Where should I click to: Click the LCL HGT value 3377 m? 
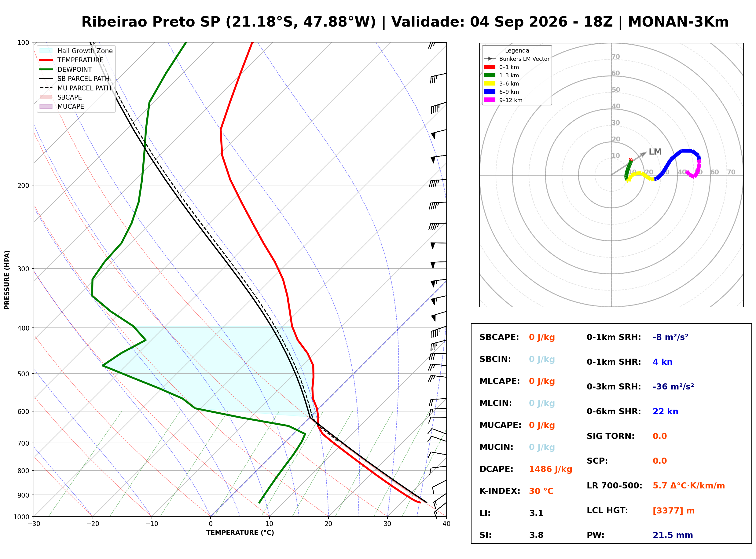coord(674,511)
